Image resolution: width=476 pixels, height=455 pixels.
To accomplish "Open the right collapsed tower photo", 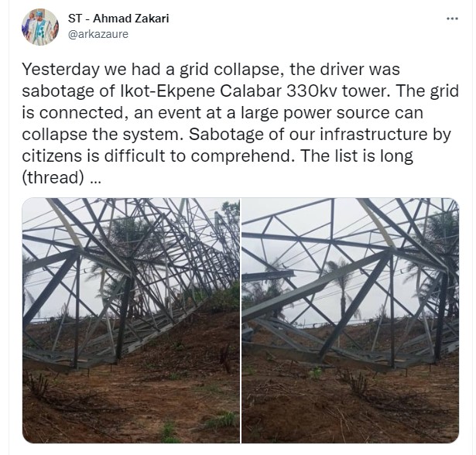I will click(351, 320).
